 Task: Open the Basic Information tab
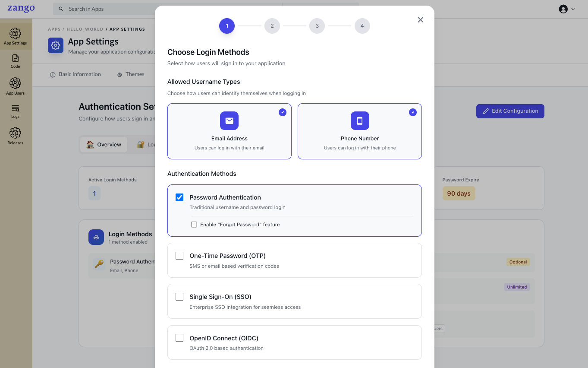click(x=75, y=74)
